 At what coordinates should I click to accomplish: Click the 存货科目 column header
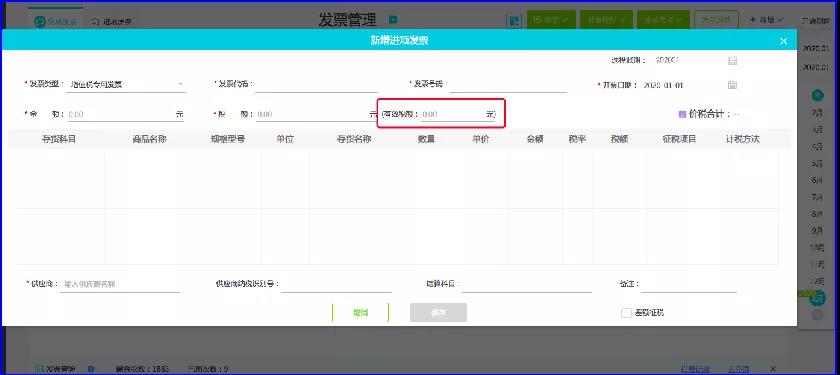59,139
